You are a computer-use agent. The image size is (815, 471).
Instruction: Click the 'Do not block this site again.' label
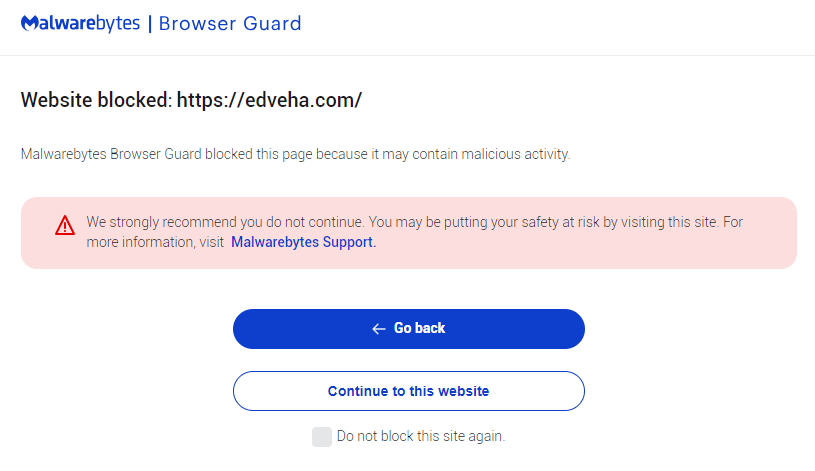[x=420, y=436]
